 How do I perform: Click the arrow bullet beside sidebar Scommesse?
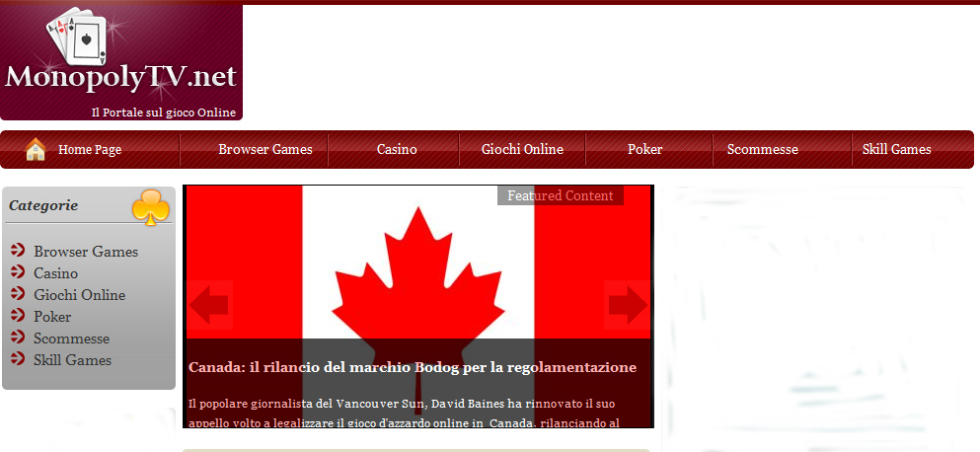[18, 338]
